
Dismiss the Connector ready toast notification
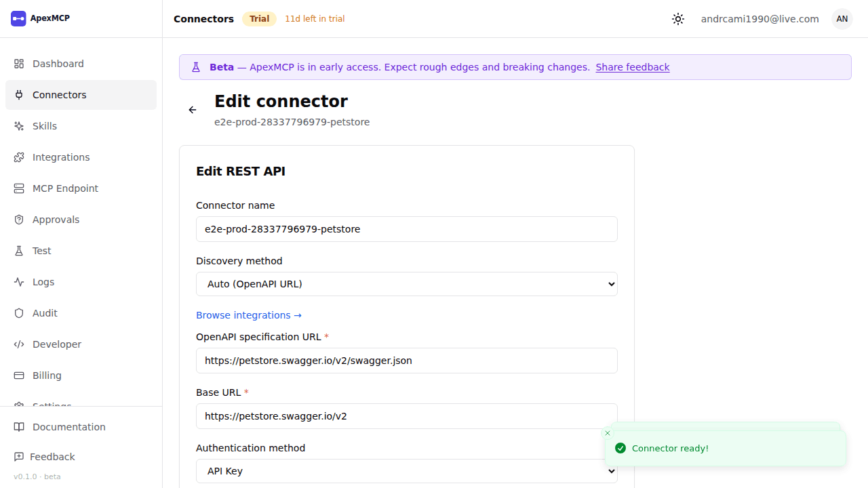click(x=608, y=433)
